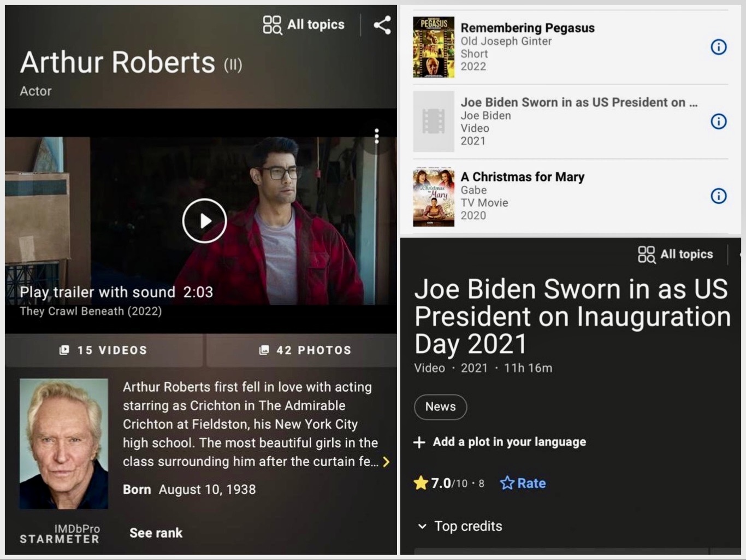Open the 15 Videos tab
Screen dimensions: 746x560
tap(104, 350)
